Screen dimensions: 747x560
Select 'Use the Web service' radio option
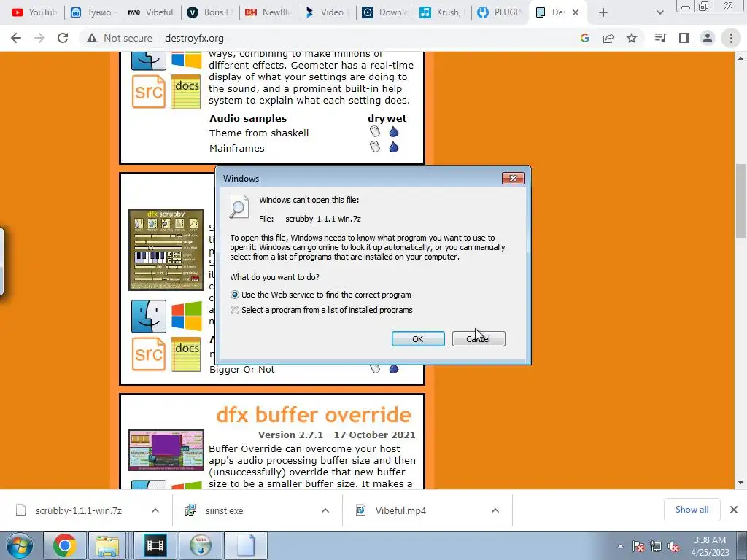click(234, 295)
